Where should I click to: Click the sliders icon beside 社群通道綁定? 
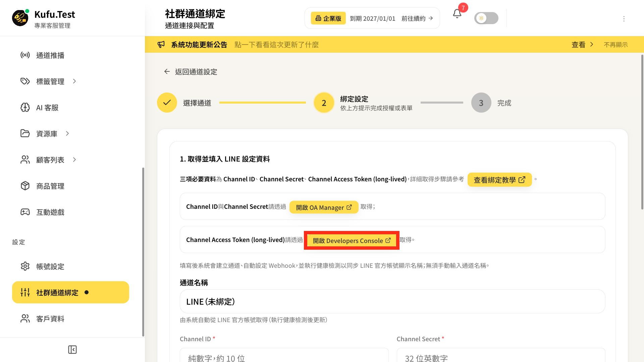(25, 292)
